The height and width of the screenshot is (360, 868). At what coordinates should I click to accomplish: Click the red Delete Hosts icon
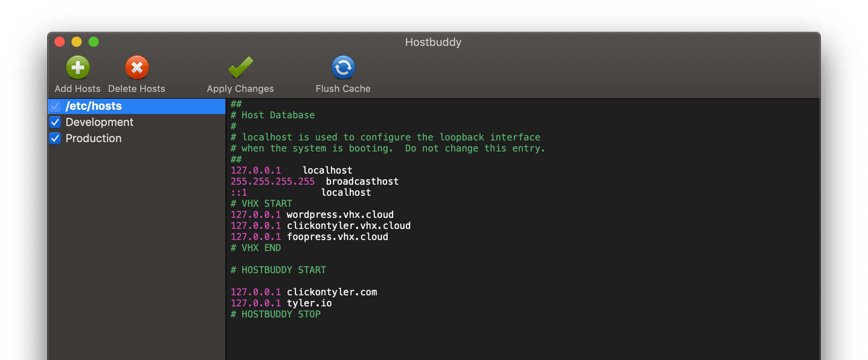(x=137, y=67)
